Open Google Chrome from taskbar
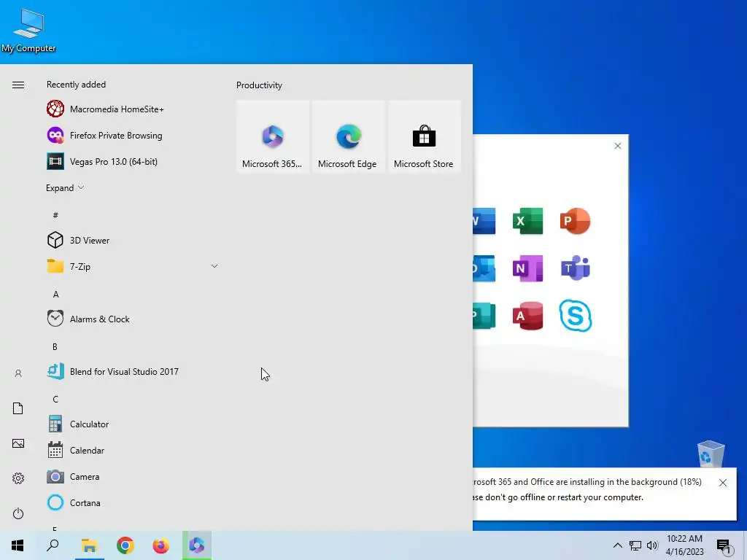The height and width of the screenshot is (560, 747). point(125,545)
